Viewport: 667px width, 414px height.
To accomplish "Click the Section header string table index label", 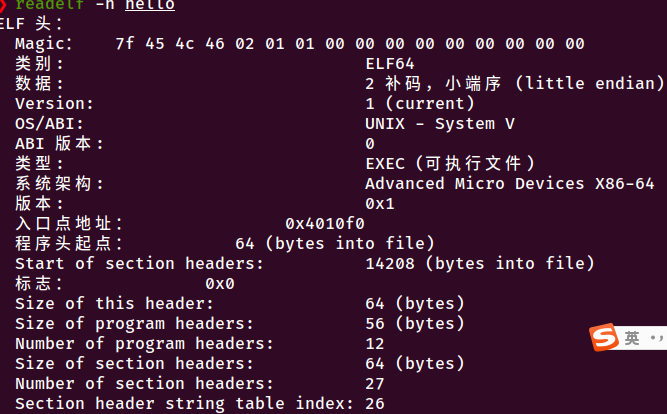I will click(184, 403).
